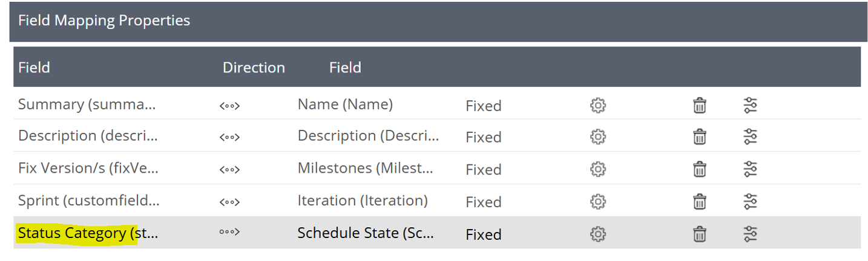The height and width of the screenshot is (261, 868).
Task: Click the Direction column header
Action: pos(254,68)
